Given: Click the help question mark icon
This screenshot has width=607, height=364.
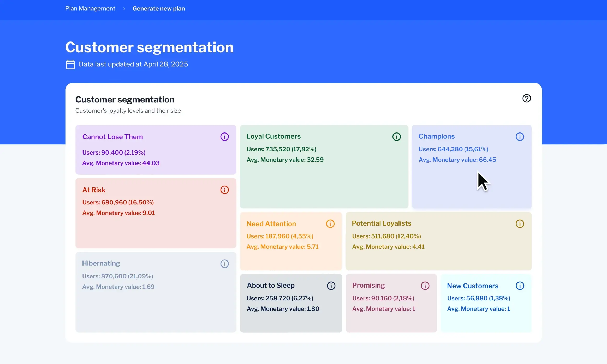Looking at the screenshot, I should click(526, 98).
